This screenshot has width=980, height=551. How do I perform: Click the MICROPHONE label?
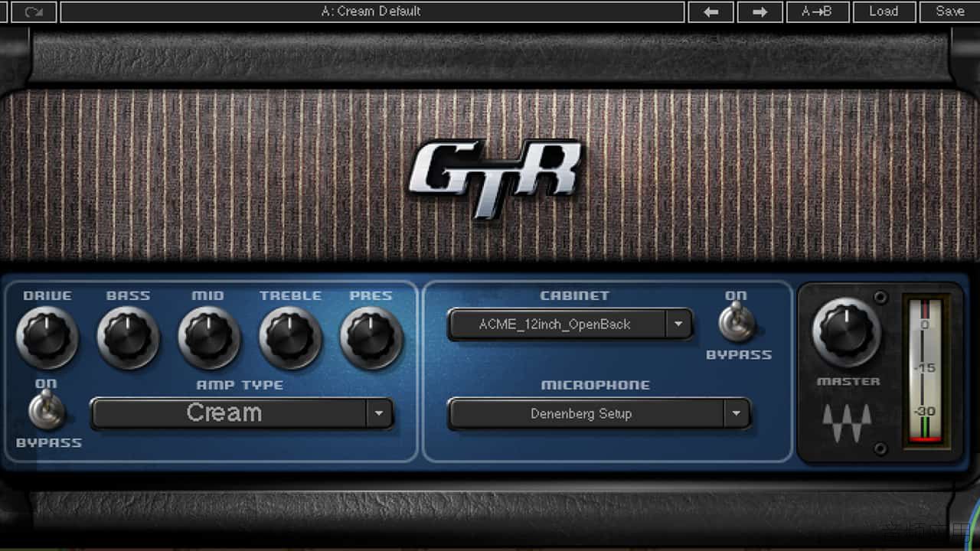[596, 385]
